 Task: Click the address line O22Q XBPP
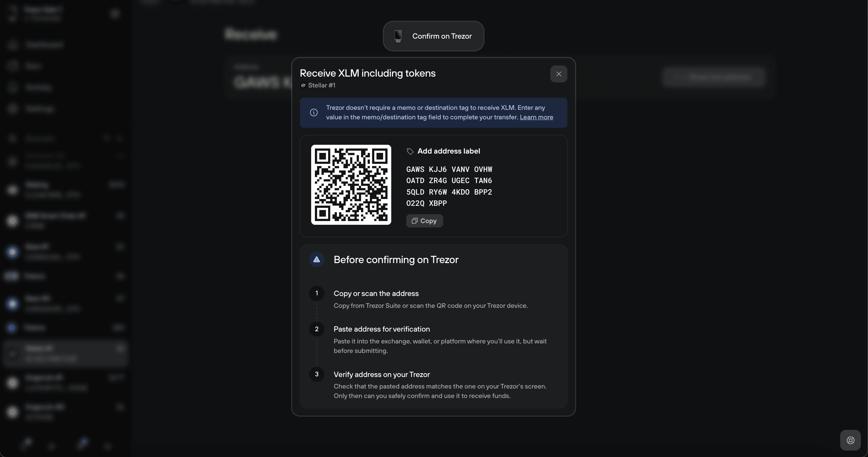pos(427,203)
